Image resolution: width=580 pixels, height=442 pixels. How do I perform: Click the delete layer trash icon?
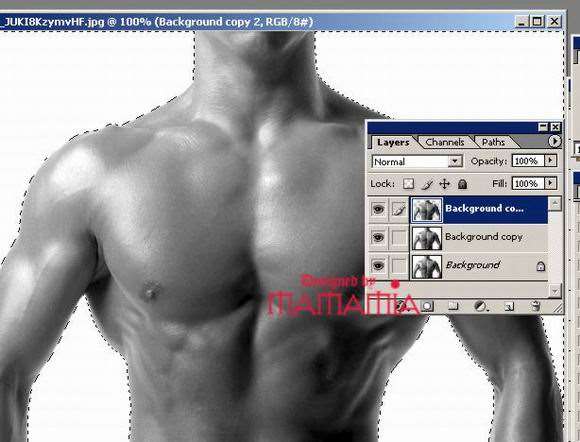535,306
